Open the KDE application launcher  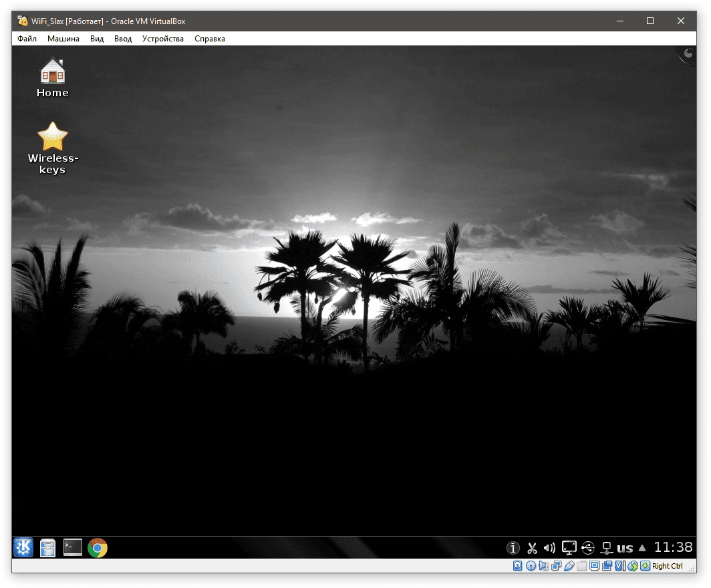(x=23, y=547)
